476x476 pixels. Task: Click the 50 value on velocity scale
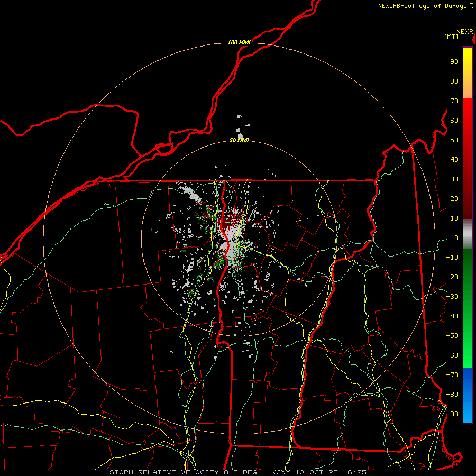click(454, 140)
